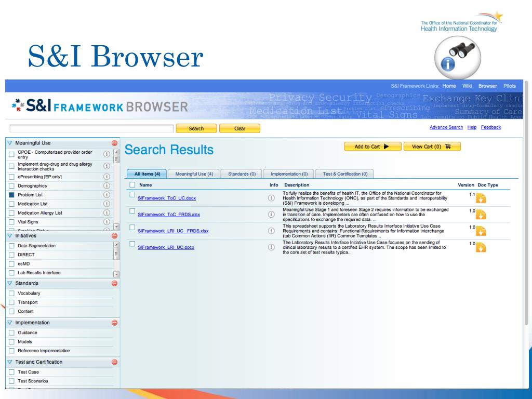Image resolution: width=532 pixels, height=399 pixels.
Task: Show info for SIFramework_LRI_UC.docx result
Action: [x=271, y=247]
